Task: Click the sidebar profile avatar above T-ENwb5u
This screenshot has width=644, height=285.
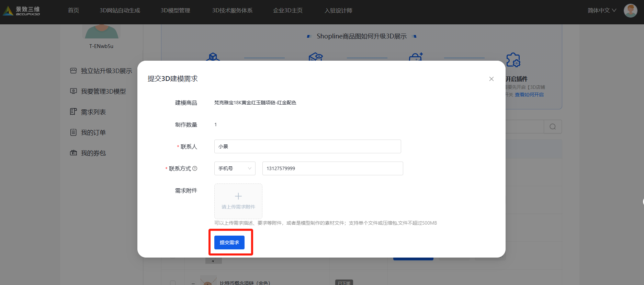Action: [x=102, y=32]
